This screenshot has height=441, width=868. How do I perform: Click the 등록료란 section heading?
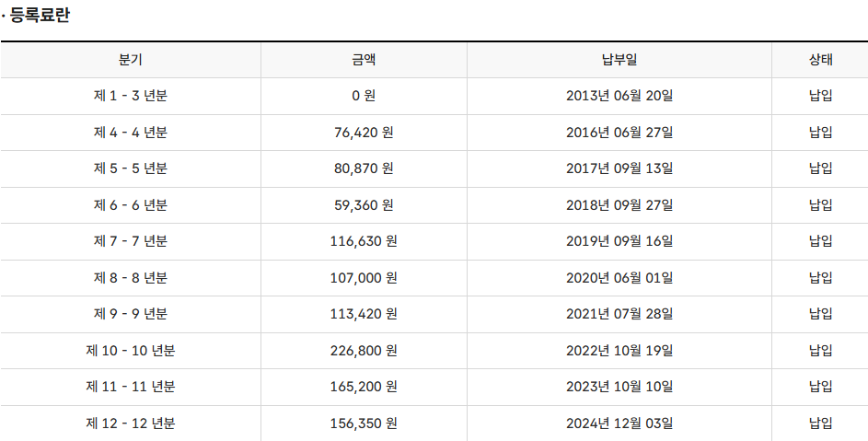click(39, 16)
